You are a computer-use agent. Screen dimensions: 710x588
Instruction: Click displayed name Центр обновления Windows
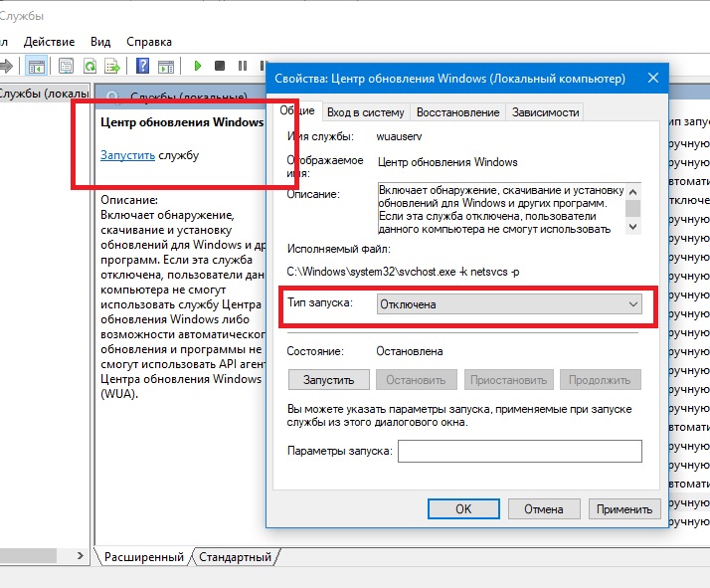coord(447,162)
